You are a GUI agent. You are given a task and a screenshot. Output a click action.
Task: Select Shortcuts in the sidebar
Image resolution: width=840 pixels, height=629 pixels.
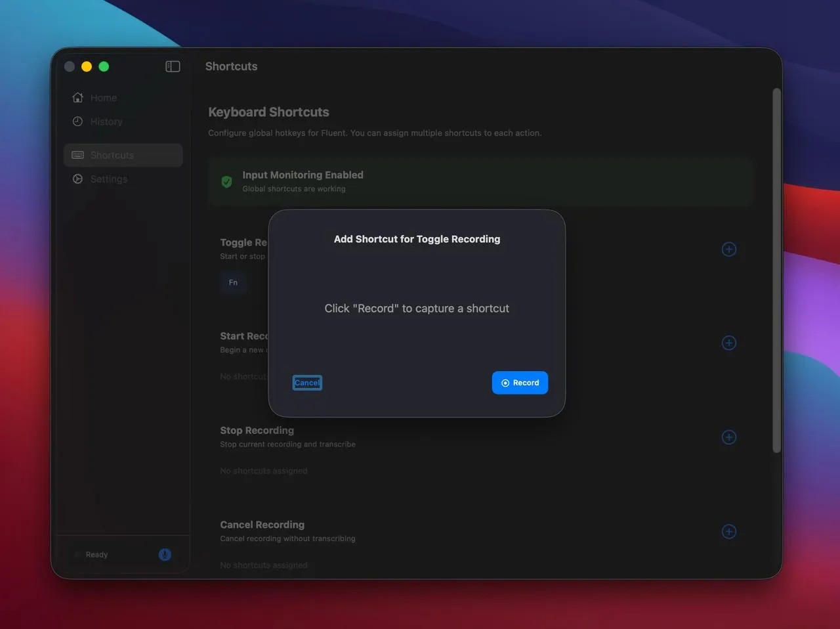pos(112,156)
